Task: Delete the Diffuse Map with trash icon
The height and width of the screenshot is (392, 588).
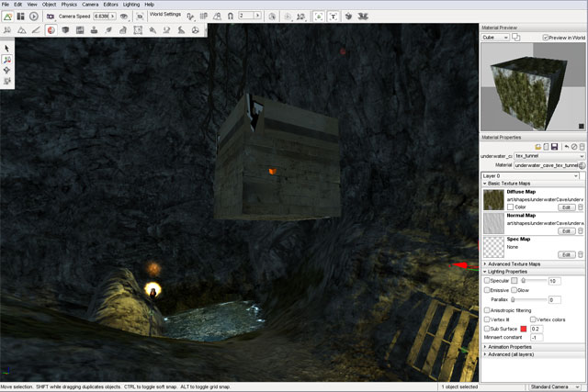Action: point(580,207)
